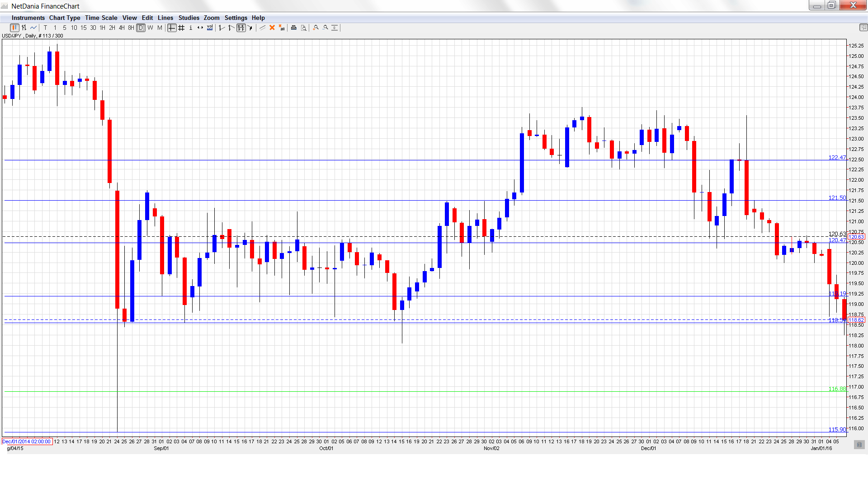
Task: Open the Help menu
Action: point(258,18)
